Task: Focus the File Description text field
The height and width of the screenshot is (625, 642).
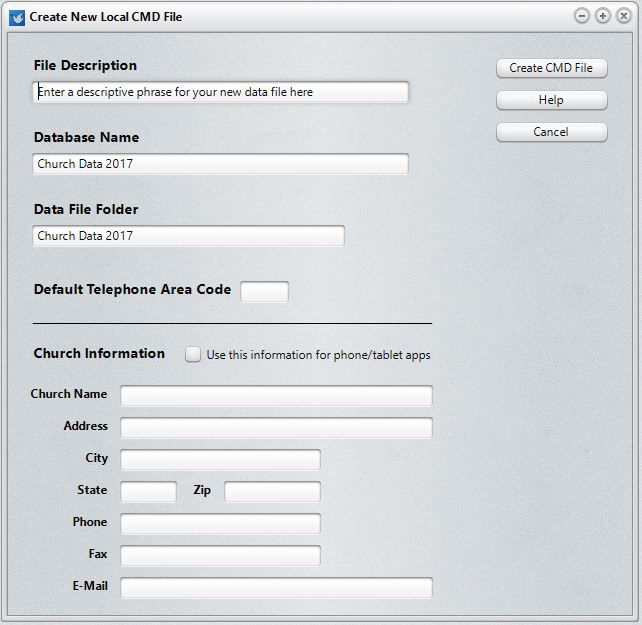Action: (220, 92)
